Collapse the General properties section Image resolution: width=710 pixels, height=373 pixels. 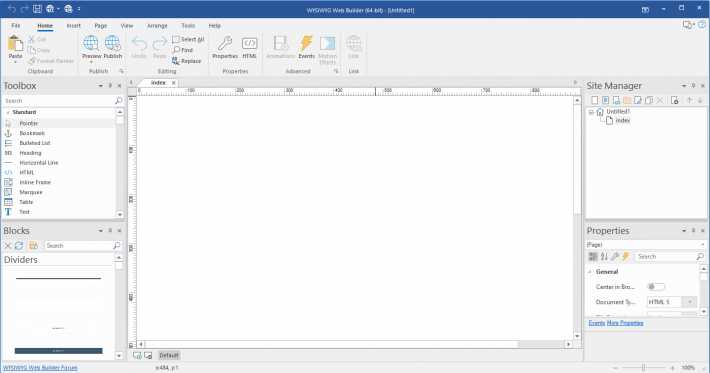pyautogui.click(x=590, y=272)
